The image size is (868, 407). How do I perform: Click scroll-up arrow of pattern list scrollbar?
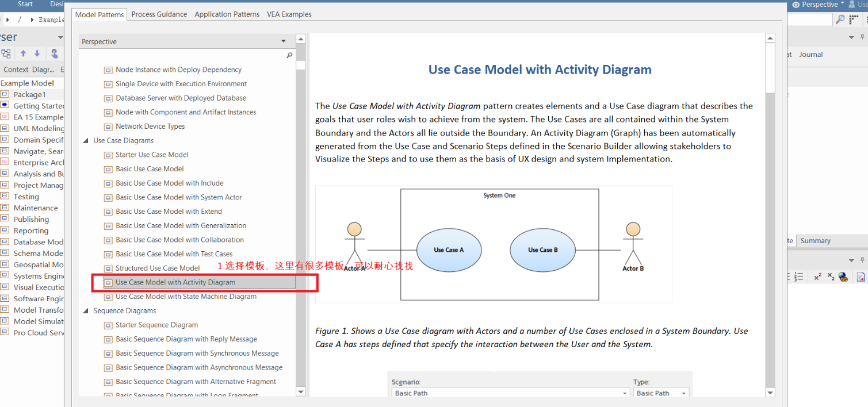(301, 39)
